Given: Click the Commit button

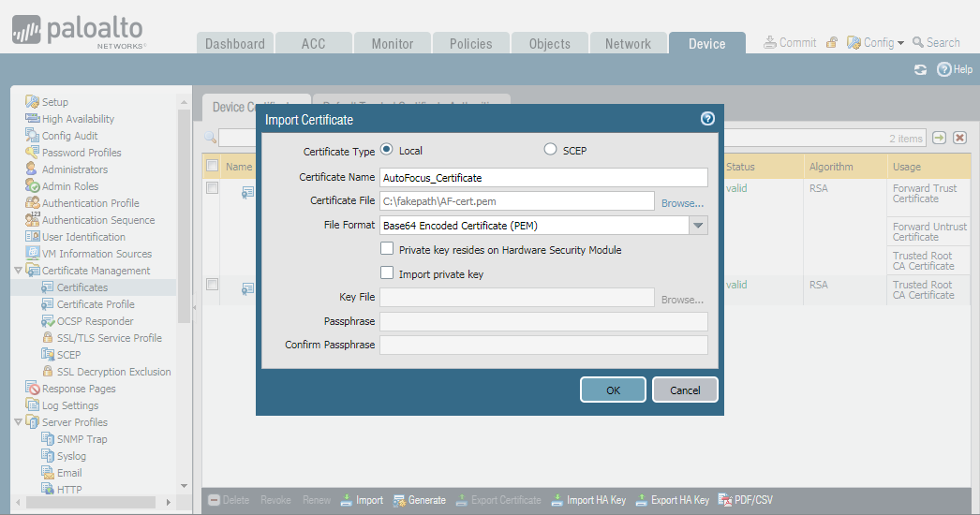Looking at the screenshot, I should point(790,42).
